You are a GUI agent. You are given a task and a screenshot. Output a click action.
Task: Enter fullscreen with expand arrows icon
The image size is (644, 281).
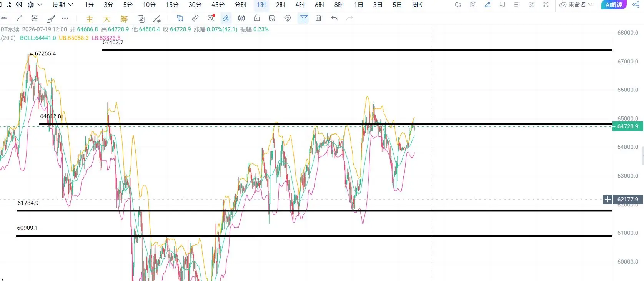click(546, 5)
